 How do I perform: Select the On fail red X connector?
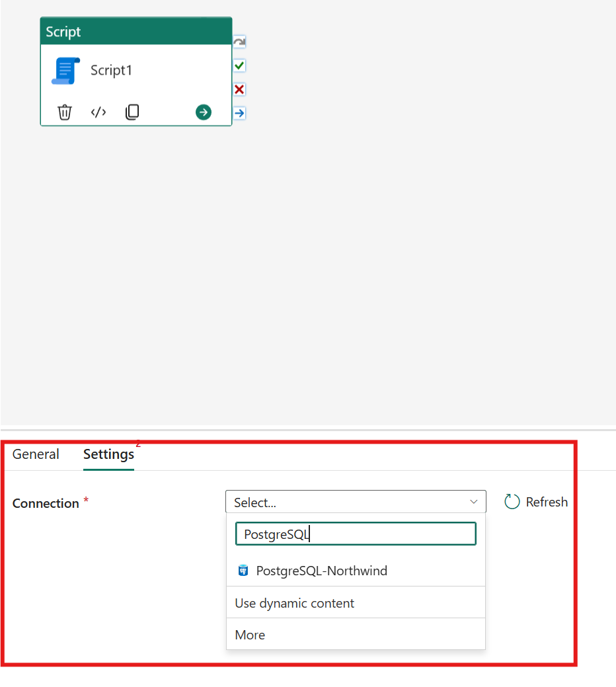coord(239,89)
